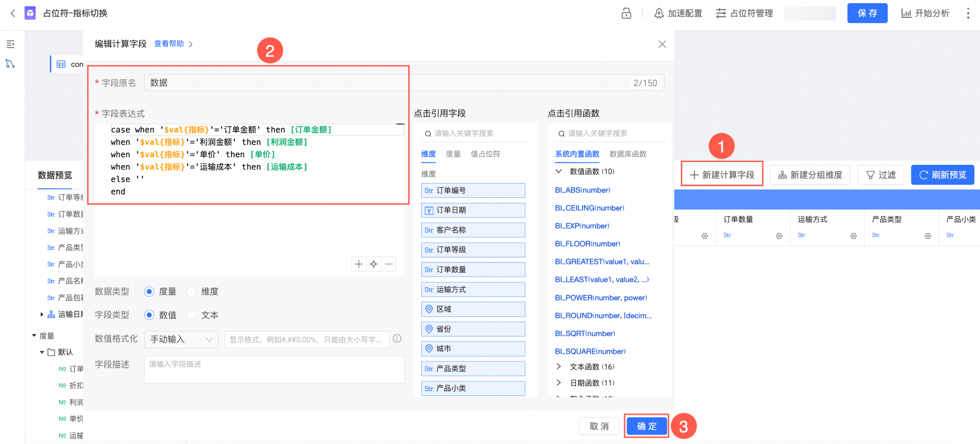This screenshot has width=980, height=444.
Task: Select 文本 field type radio
Action: 191,315
